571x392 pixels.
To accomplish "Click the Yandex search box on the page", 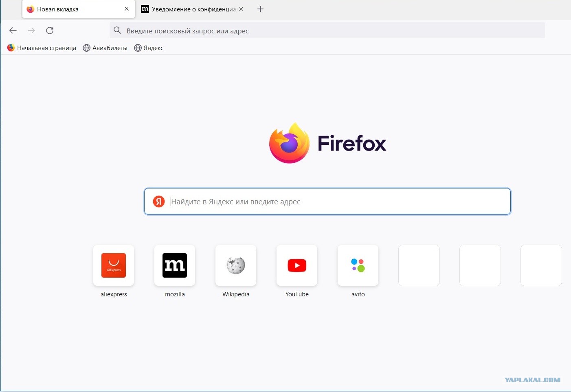I will [327, 201].
